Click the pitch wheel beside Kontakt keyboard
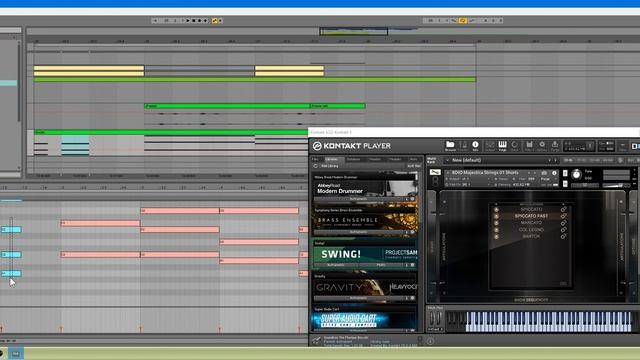Screen dimensions: 640x360 tap(432, 319)
